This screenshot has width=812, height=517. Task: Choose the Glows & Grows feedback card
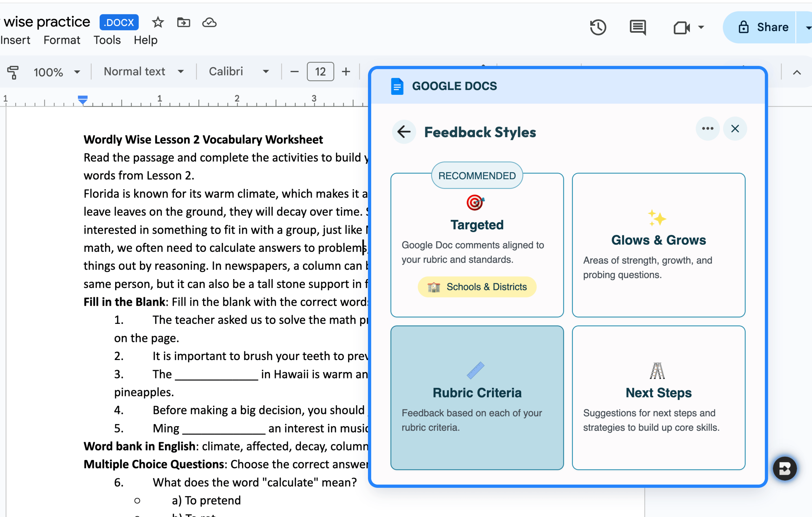pyautogui.click(x=658, y=245)
